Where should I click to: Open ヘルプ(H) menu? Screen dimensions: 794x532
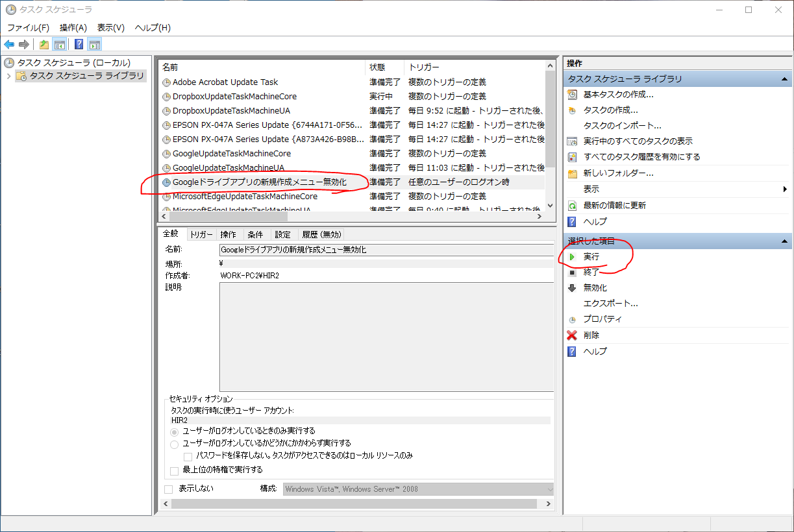pyautogui.click(x=153, y=28)
